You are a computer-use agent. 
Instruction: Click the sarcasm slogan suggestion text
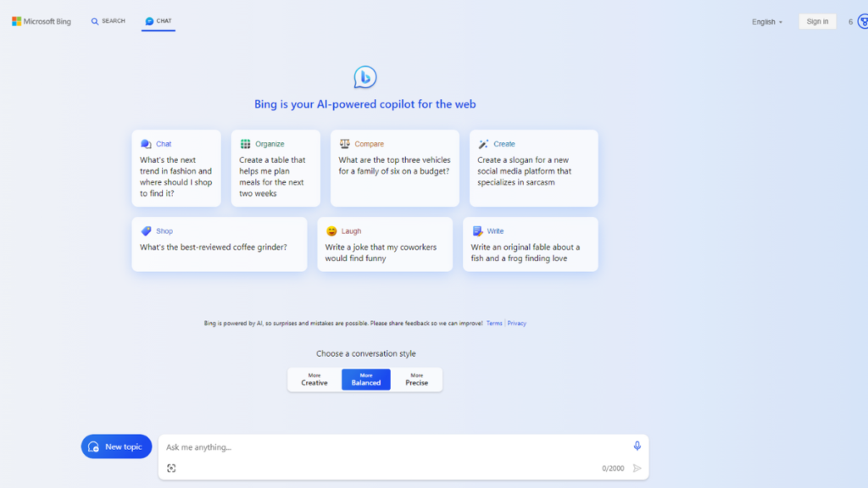tap(524, 171)
